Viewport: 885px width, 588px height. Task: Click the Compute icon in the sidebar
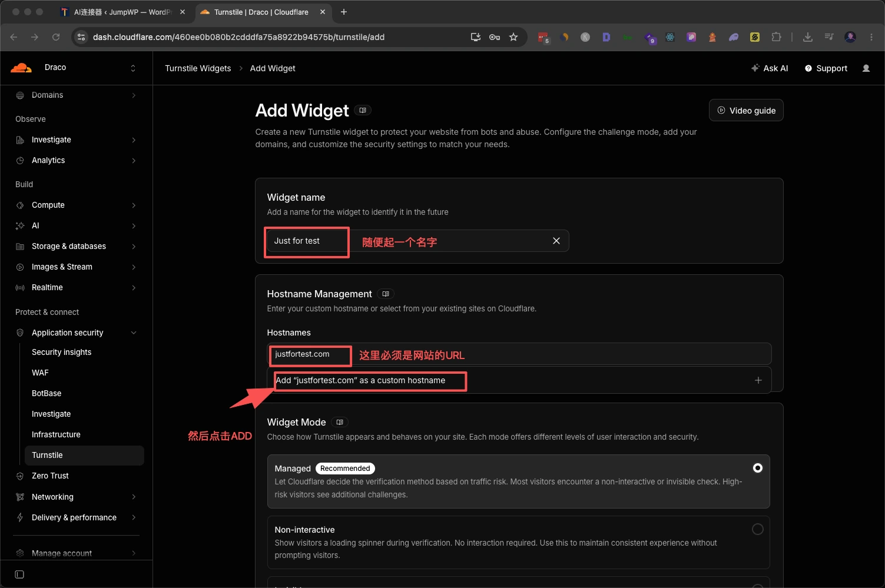(20, 205)
